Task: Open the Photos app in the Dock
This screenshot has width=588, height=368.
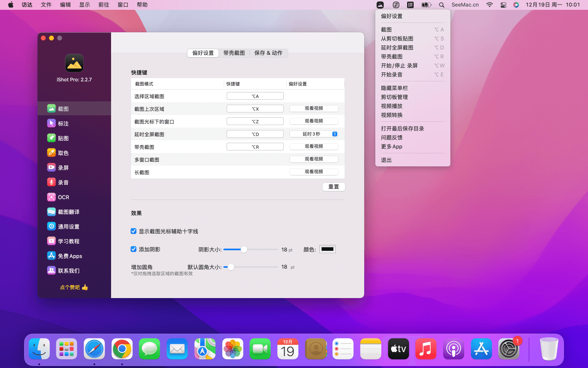Action: (233, 349)
